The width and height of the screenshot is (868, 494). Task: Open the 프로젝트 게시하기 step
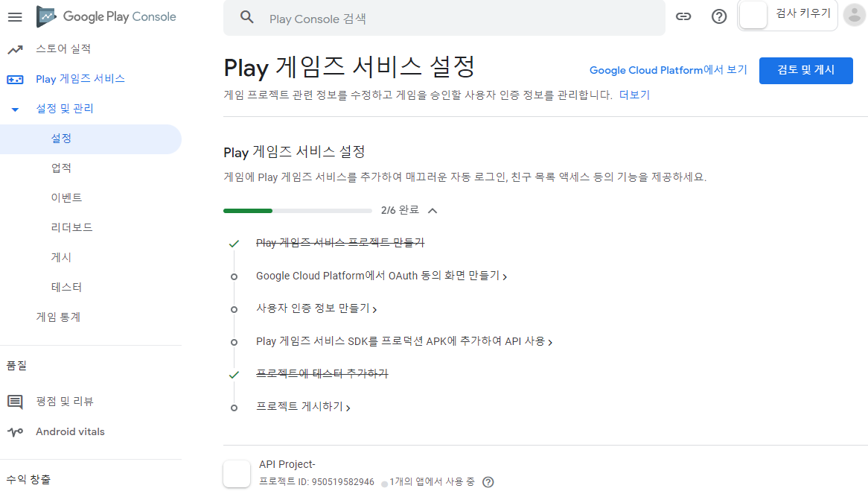coord(303,407)
